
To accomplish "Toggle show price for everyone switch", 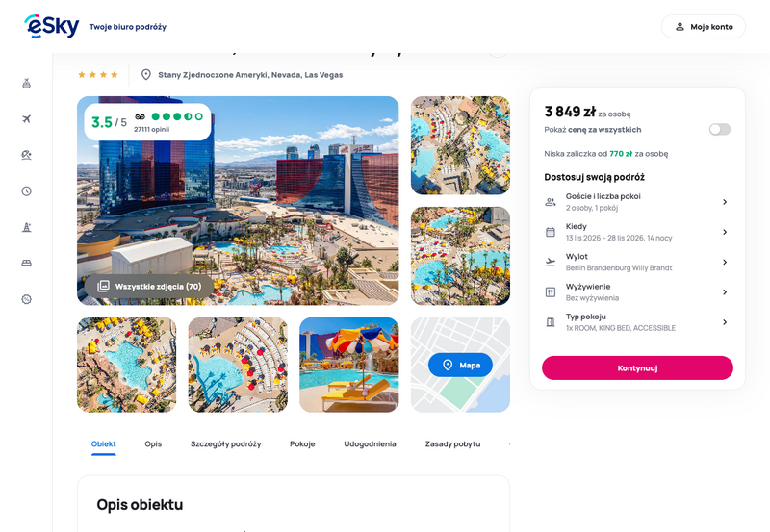I will [719, 129].
